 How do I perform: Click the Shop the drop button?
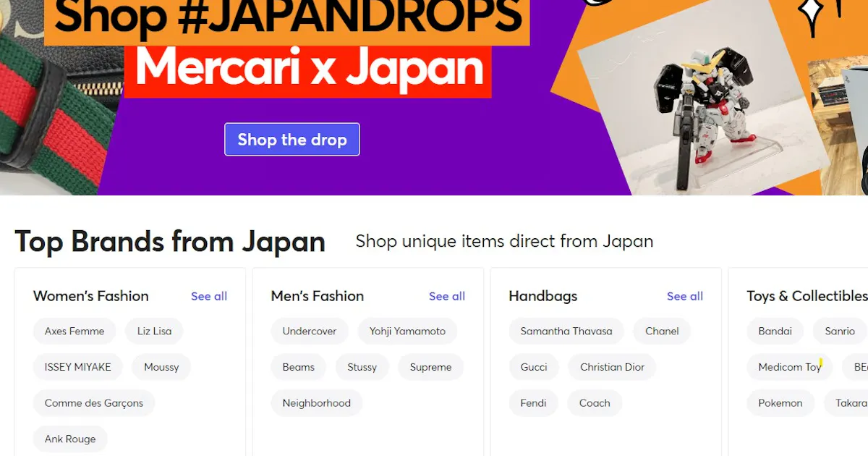point(292,140)
